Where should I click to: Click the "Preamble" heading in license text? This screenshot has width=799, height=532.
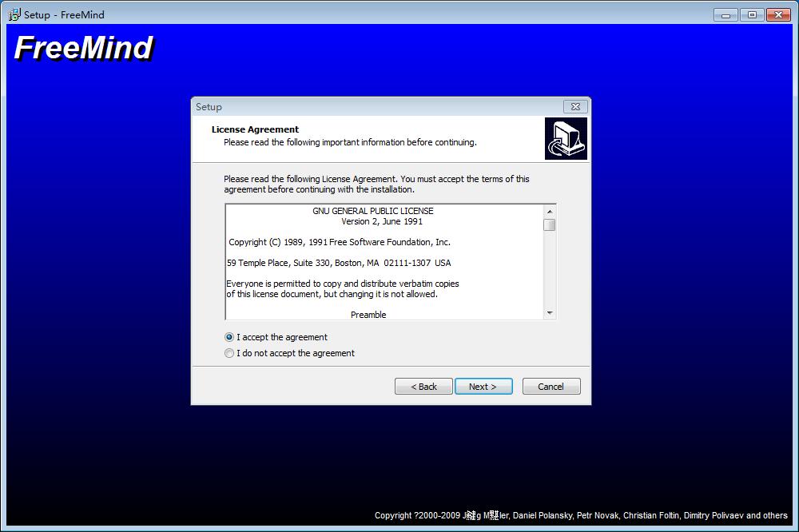tap(368, 315)
